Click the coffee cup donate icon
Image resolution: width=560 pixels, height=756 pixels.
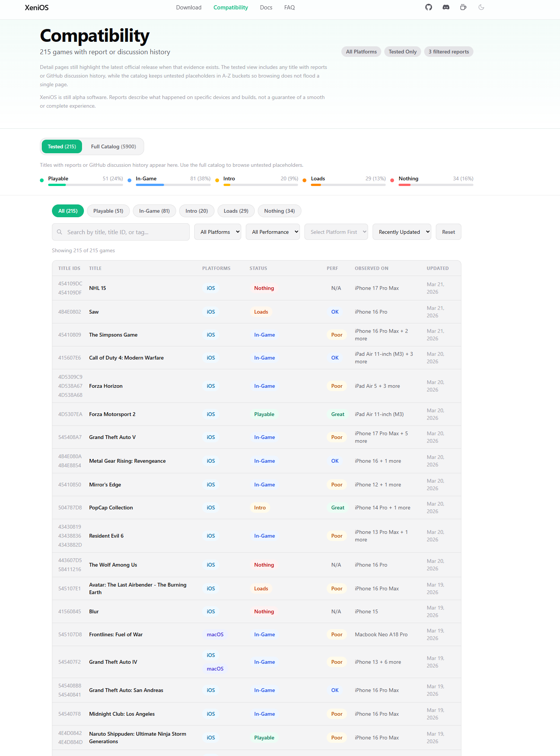(463, 7)
